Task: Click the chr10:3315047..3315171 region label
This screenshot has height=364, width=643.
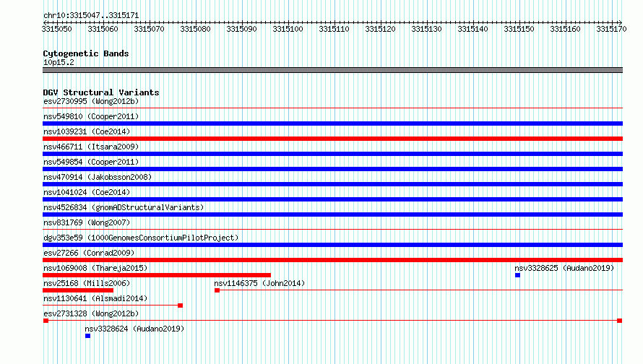Action: 91,15
